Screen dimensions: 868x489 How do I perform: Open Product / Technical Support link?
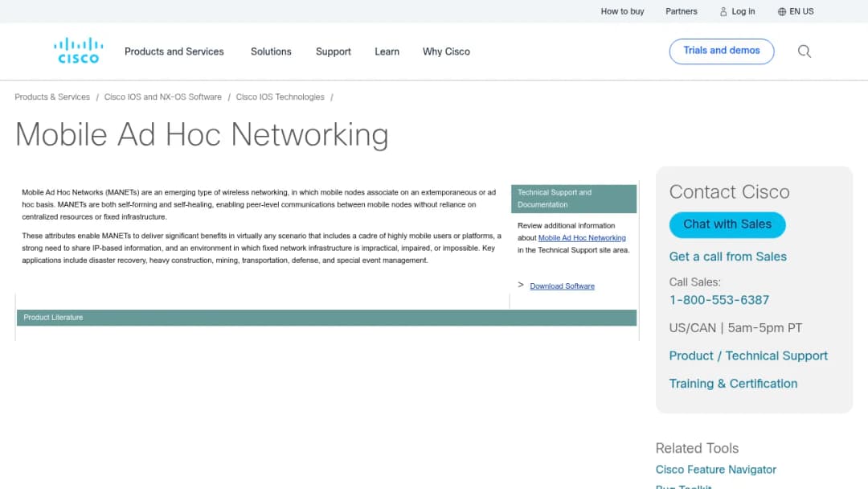(x=748, y=356)
